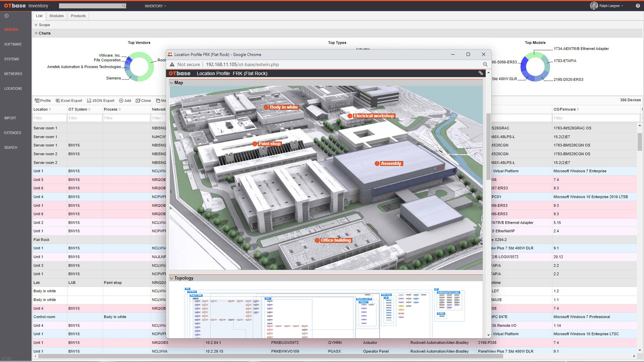Click the Not secure warning icon
Viewport: 644px width, 362px height.
172,64
